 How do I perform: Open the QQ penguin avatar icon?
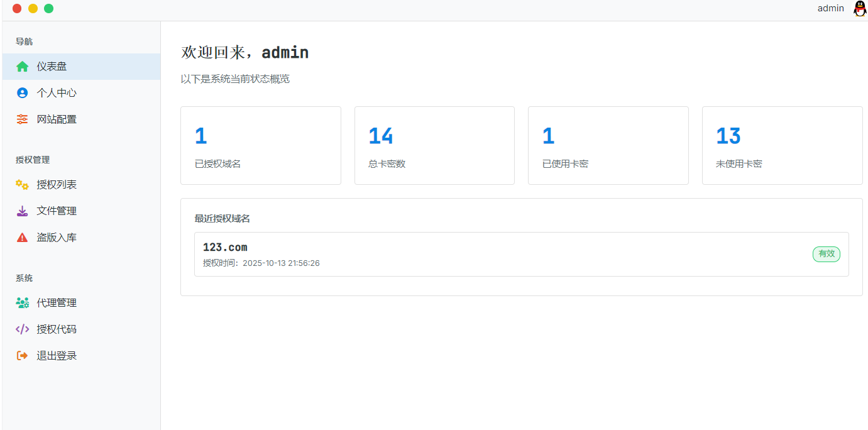pyautogui.click(x=859, y=9)
